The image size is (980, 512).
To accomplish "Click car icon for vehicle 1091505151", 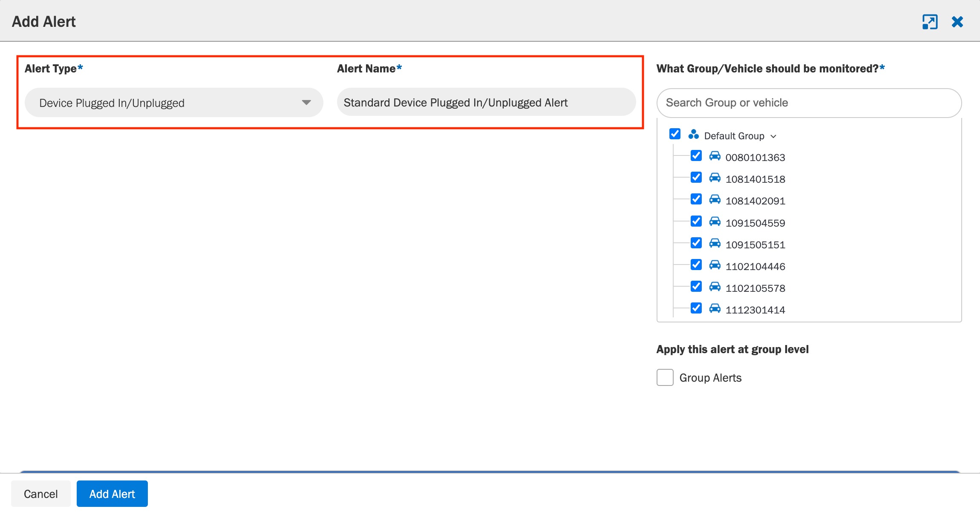I will point(715,243).
